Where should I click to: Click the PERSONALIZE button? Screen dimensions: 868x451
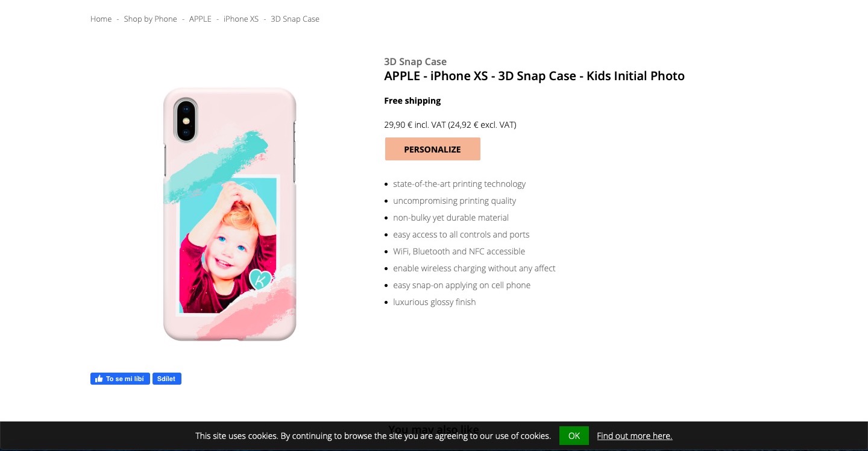pos(432,149)
